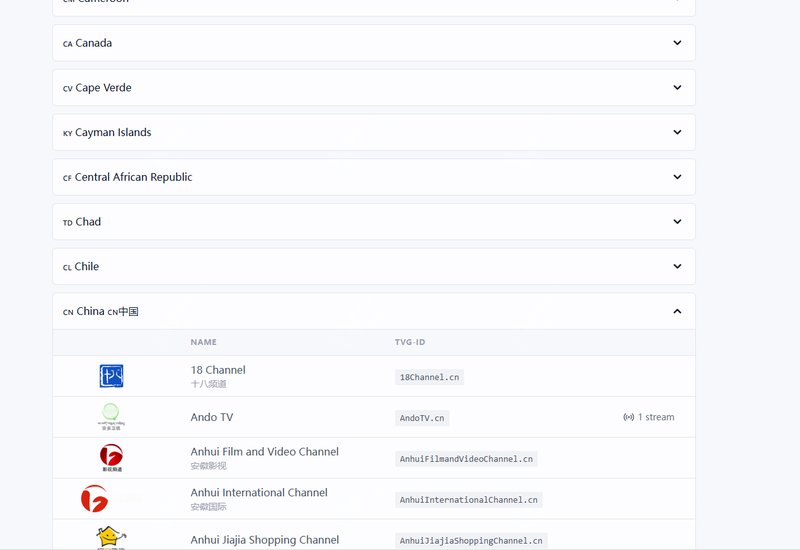Copy the 18Channel.cn TVG-ID code

click(429, 377)
